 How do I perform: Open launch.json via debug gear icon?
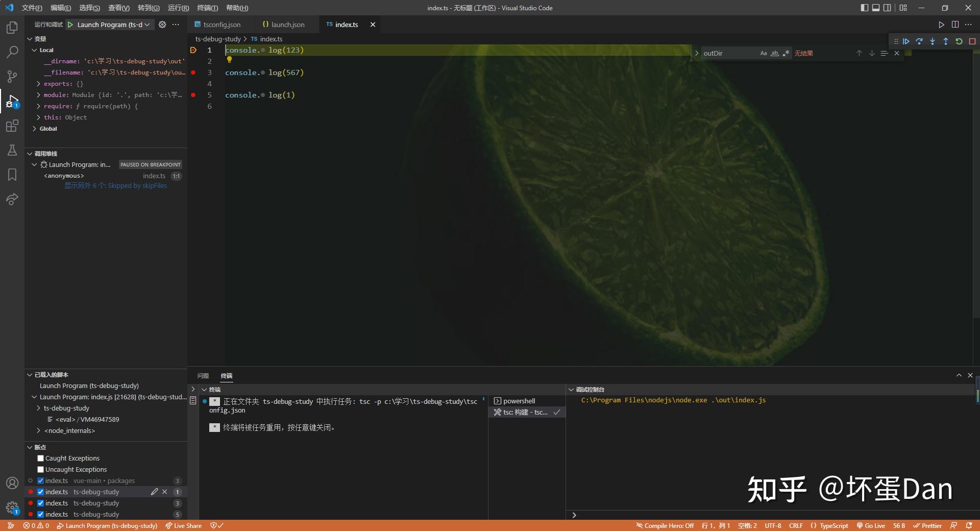pos(162,25)
